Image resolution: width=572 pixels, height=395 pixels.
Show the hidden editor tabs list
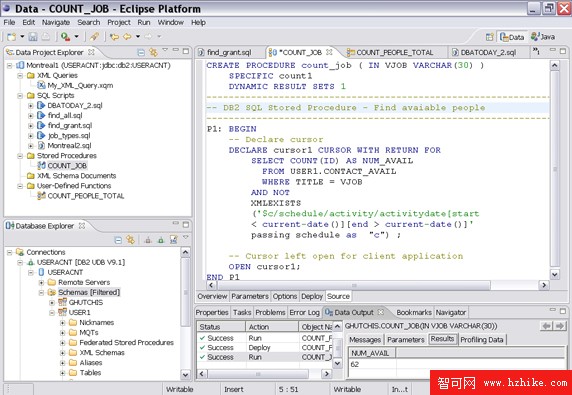point(536,51)
